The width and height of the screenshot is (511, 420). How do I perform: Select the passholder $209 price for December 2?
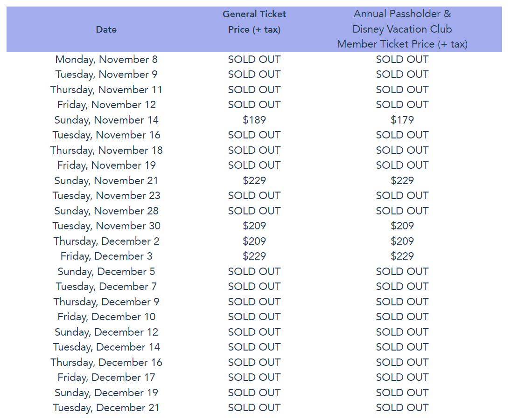click(402, 241)
